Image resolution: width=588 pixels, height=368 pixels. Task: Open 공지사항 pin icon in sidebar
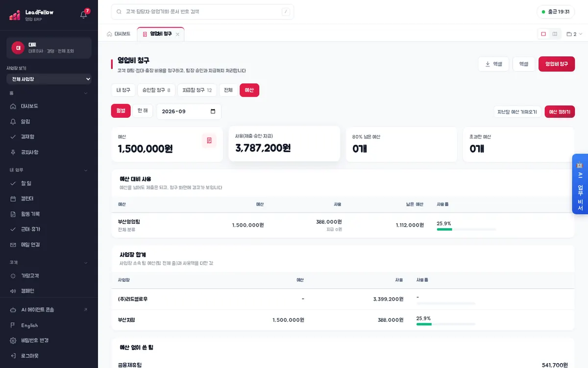coord(13,152)
